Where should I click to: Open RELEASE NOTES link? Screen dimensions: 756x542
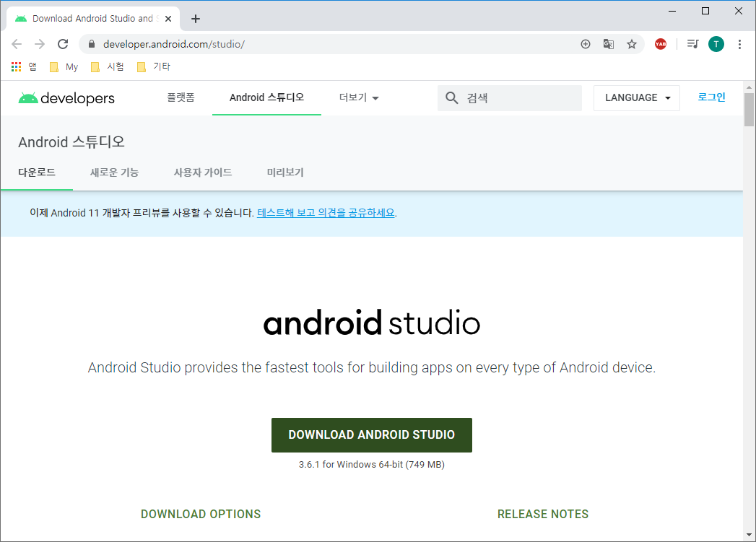pos(543,514)
